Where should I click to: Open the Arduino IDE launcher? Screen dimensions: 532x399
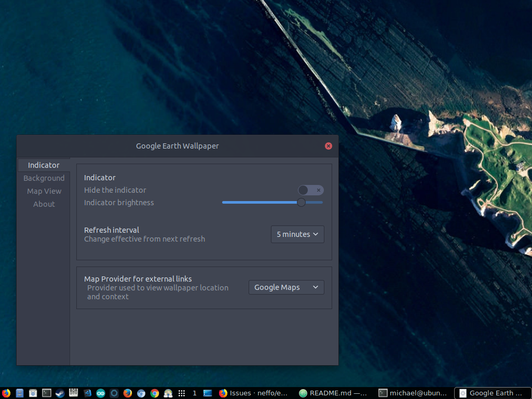pos(100,393)
